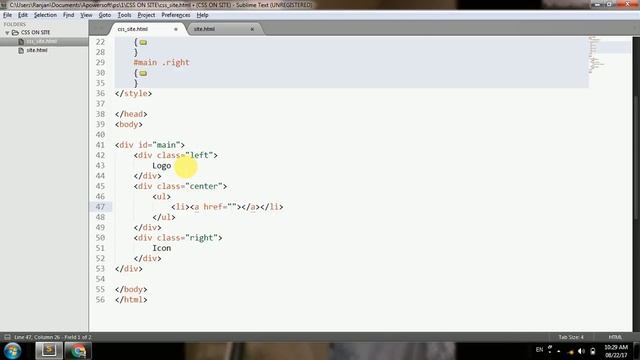Switch to Sublime Text in taskbar
The width and height of the screenshot is (640, 360).
(49, 351)
